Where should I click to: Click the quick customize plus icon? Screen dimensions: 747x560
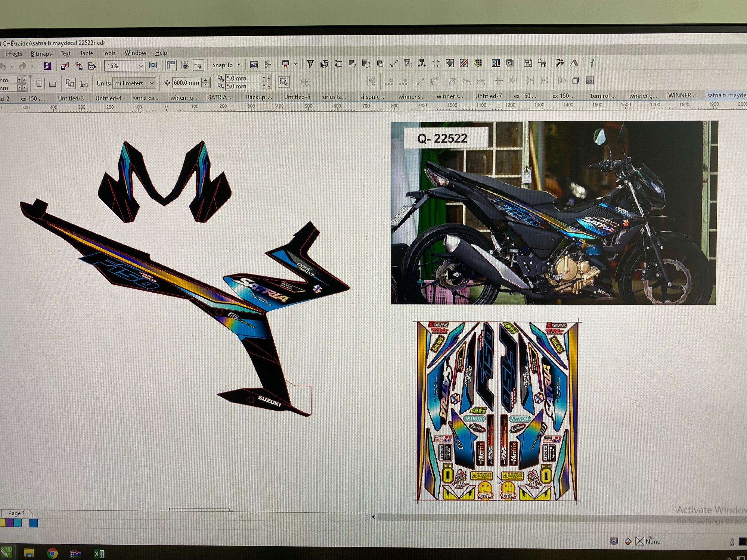[305, 82]
